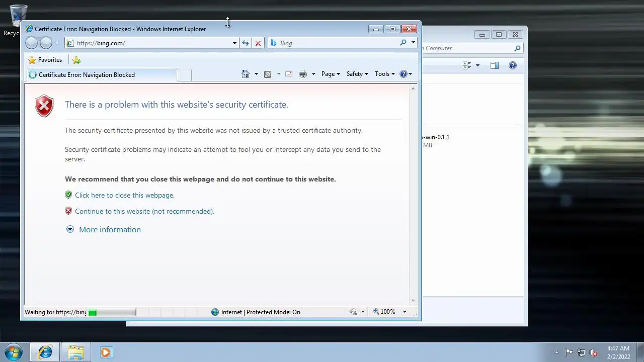This screenshot has width=644, height=362.
Task: Click Internet Explorer taskbar icon
Action: [x=45, y=352]
